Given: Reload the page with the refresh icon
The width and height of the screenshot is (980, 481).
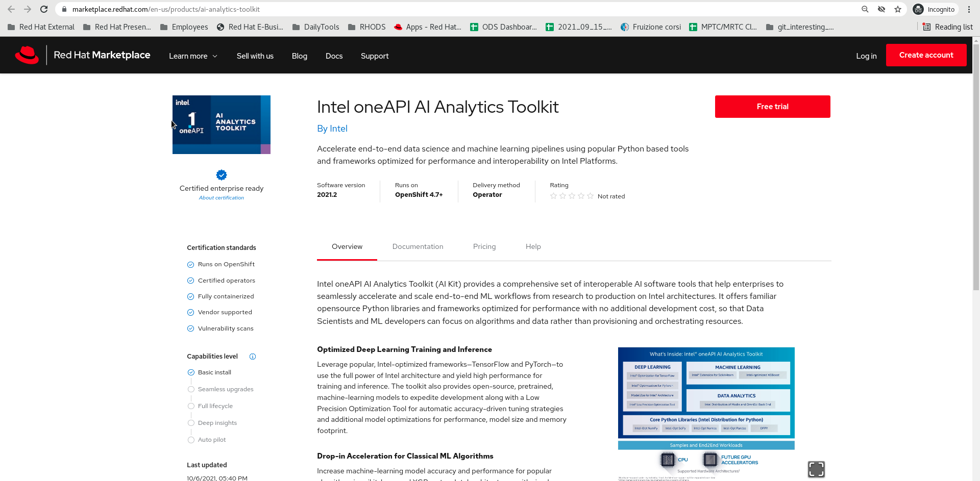Looking at the screenshot, I should click(44, 9).
